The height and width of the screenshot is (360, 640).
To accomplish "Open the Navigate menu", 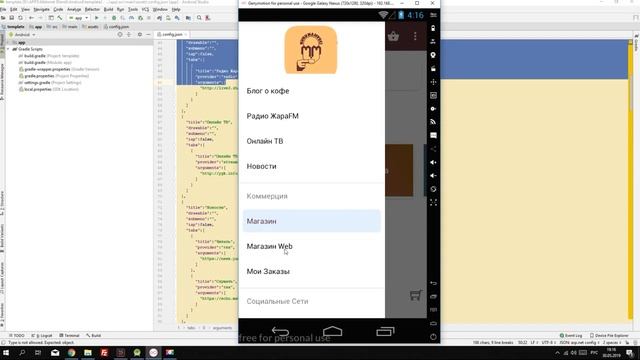I will 41,9.
